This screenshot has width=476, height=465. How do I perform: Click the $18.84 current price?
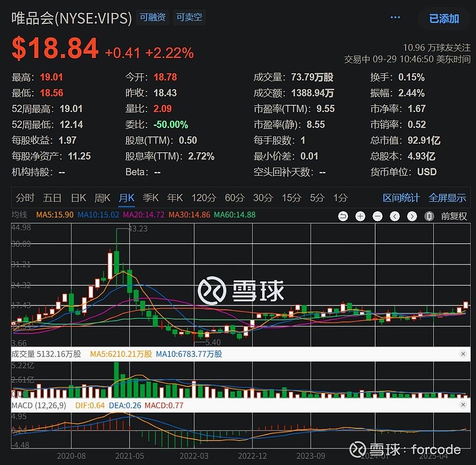[x=55, y=48]
